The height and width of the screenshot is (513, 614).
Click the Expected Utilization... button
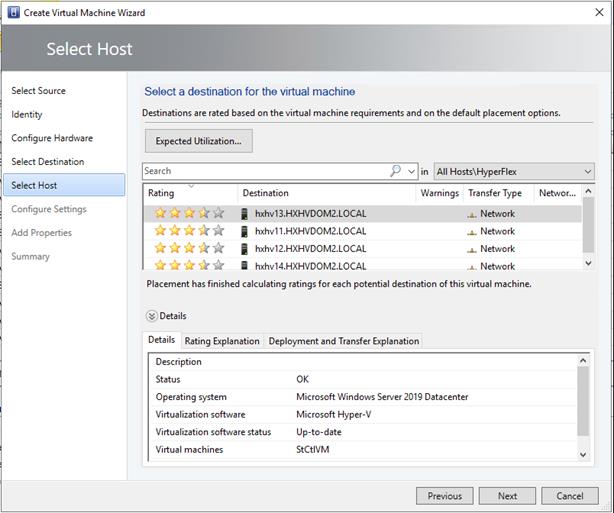[x=199, y=141]
